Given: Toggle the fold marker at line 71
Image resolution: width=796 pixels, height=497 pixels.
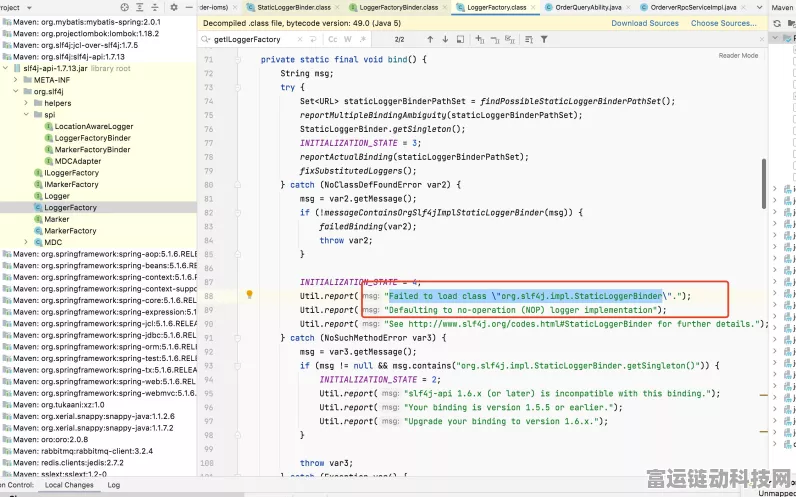Looking at the screenshot, I should [x=238, y=59].
